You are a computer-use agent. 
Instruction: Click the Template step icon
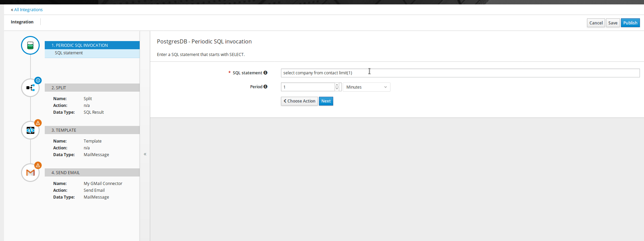30,130
